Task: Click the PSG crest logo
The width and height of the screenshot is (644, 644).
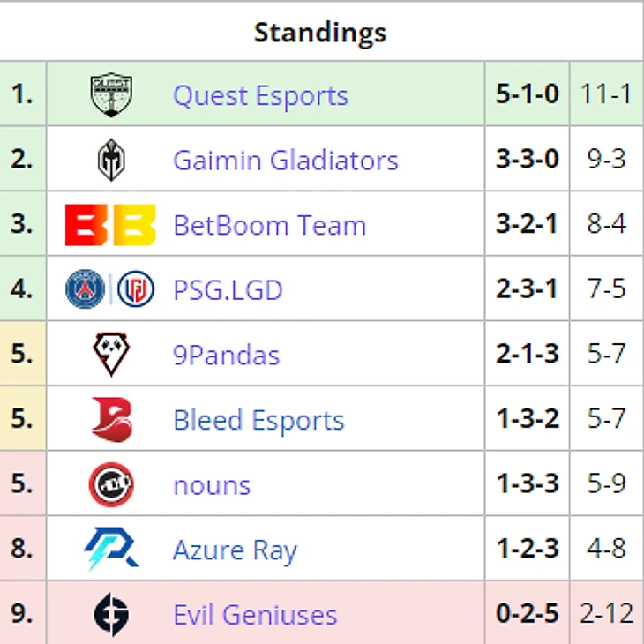Action: click(x=85, y=289)
